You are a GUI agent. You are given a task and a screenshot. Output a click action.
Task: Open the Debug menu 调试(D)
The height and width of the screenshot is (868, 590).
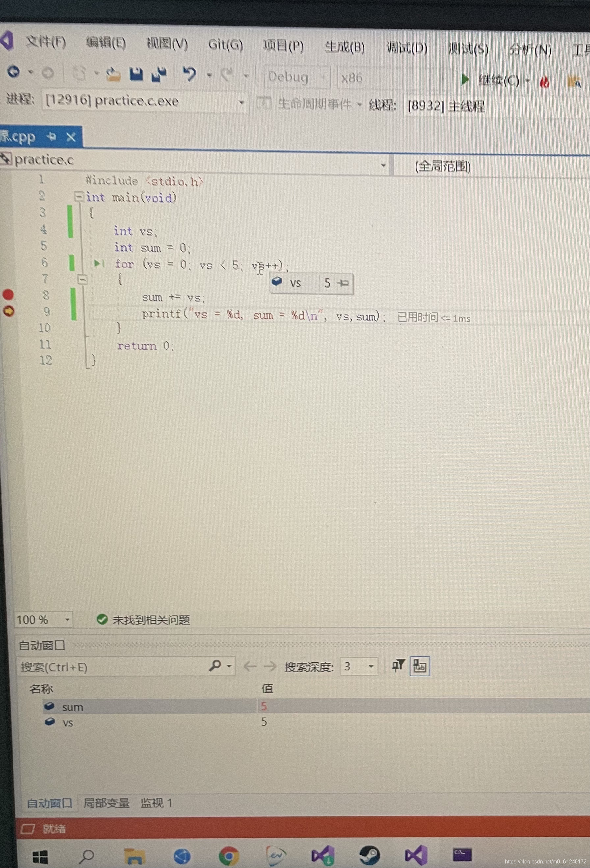407,48
